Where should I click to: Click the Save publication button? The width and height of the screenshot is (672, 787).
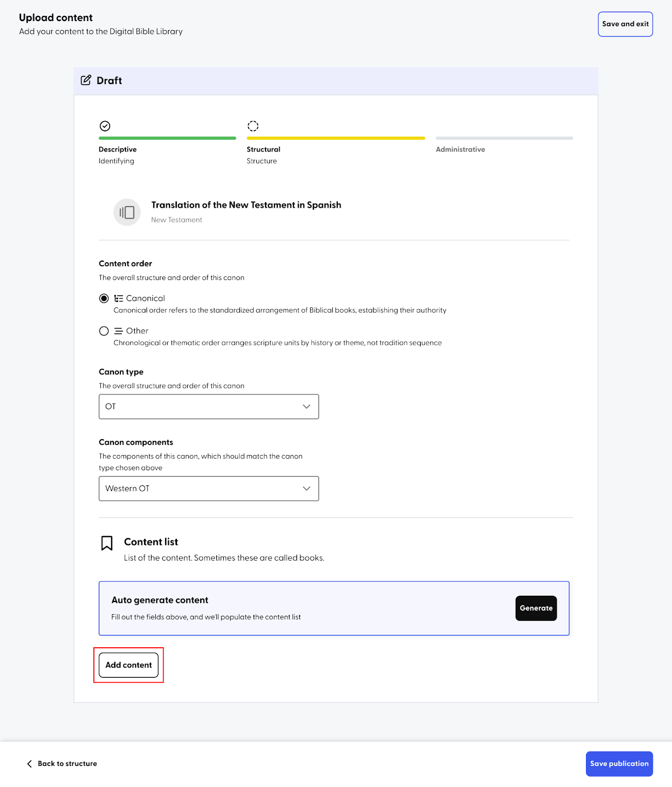619,764
